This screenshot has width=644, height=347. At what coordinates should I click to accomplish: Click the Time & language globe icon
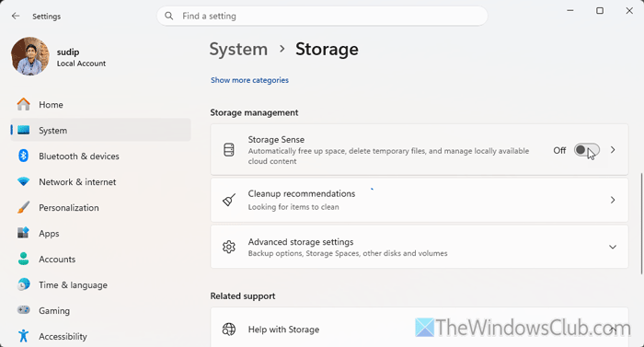[23, 284]
